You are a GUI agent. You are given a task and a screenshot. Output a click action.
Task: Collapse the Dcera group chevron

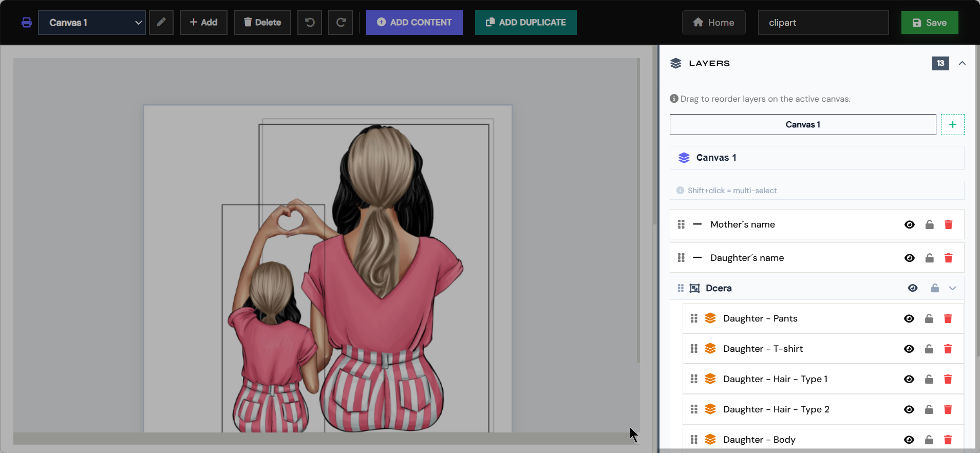click(953, 288)
